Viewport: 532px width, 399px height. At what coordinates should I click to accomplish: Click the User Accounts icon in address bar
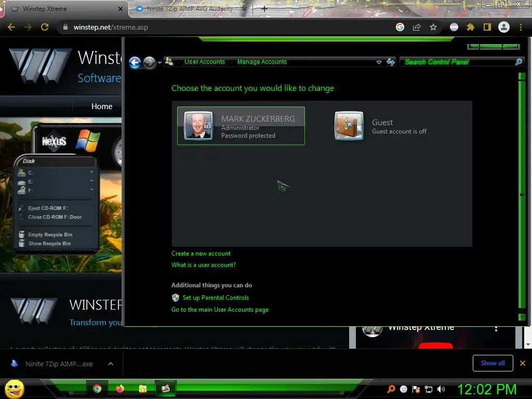tap(169, 61)
